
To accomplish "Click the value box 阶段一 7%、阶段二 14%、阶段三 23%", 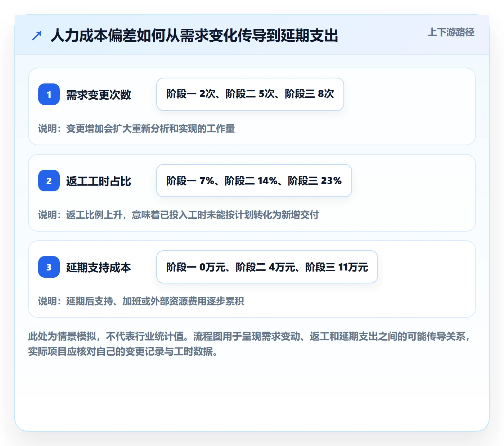I will point(254,181).
